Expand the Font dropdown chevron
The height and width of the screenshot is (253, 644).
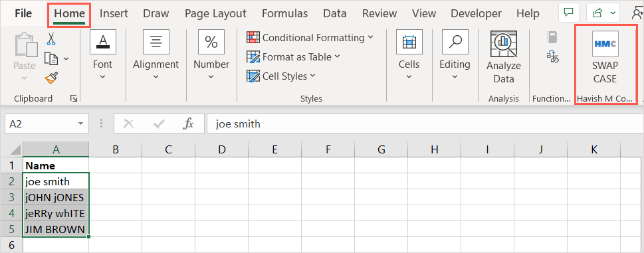coord(102,76)
